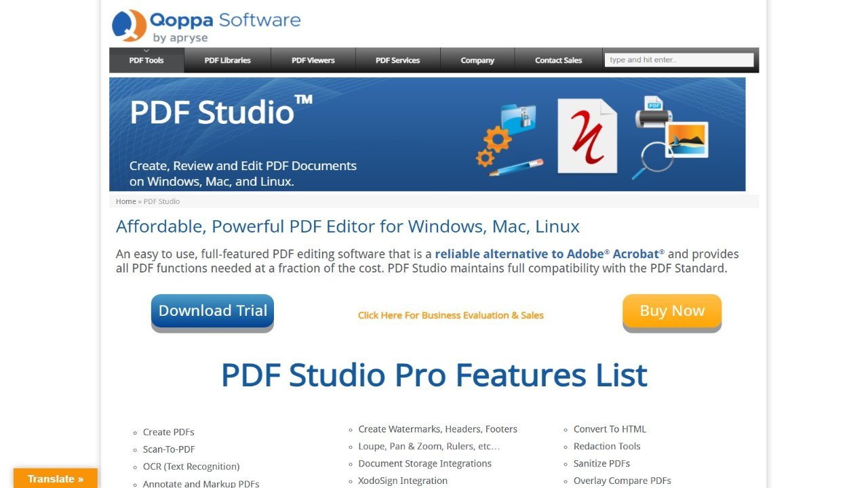Open the Scan-To-PDF feature

[x=169, y=449]
